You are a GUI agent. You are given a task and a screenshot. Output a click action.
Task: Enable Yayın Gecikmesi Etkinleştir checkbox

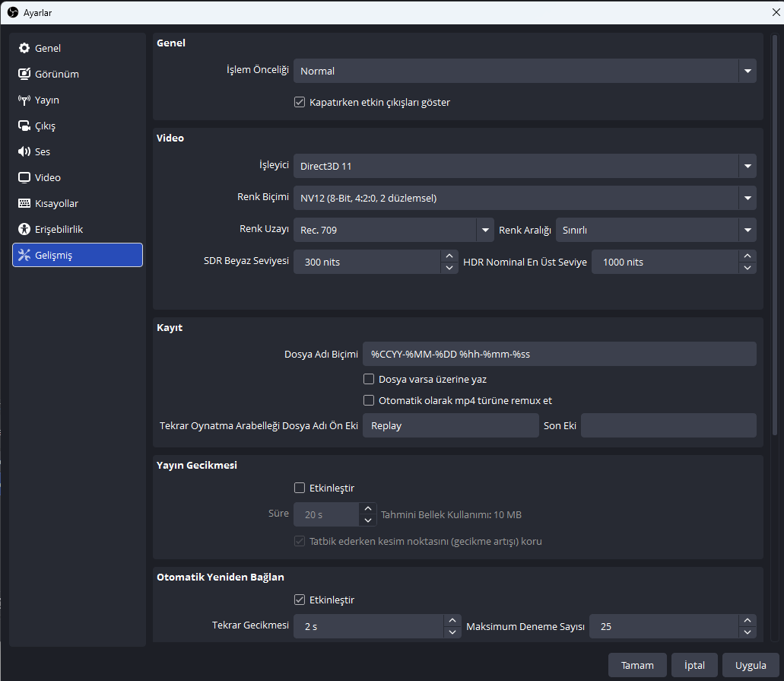coord(300,488)
